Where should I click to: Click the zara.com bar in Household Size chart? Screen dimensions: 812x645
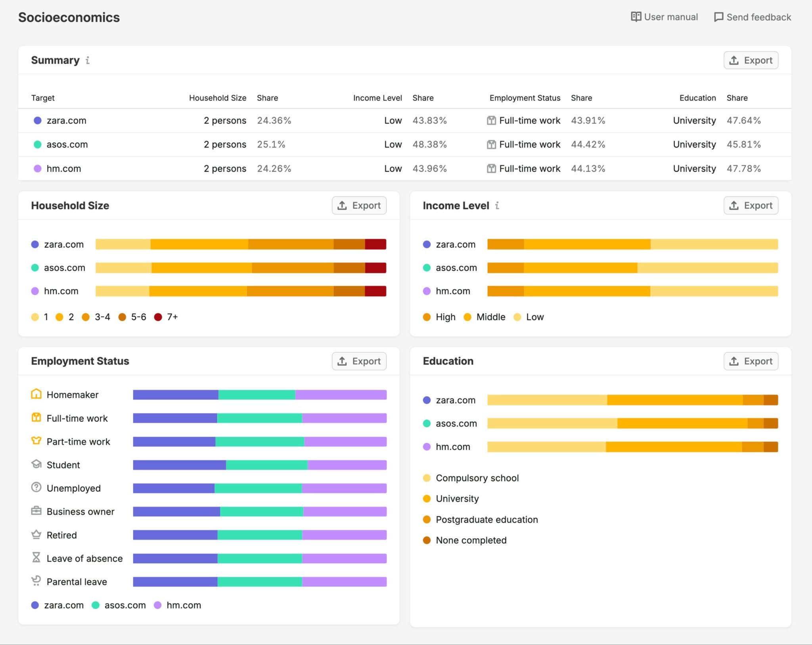point(241,244)
